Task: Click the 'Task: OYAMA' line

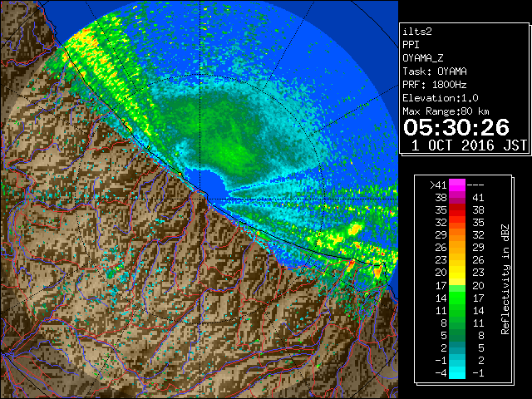Action: click(435, 71)
